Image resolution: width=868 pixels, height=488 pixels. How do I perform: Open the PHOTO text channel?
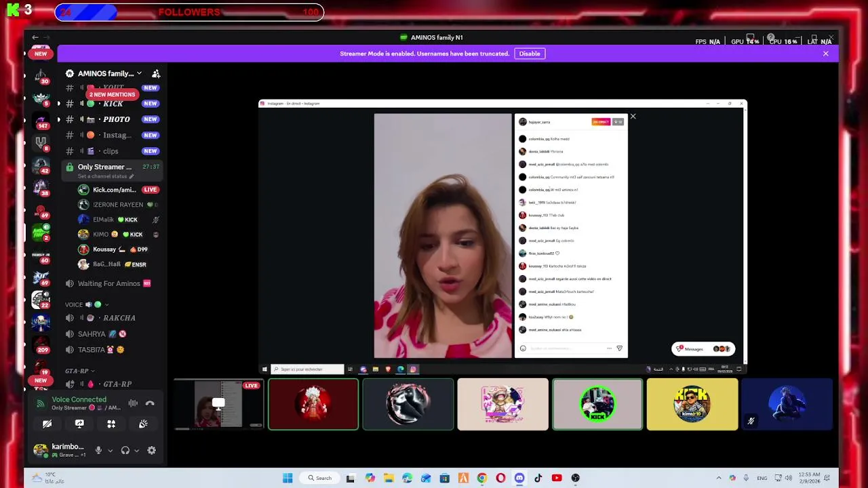(113, 119)
